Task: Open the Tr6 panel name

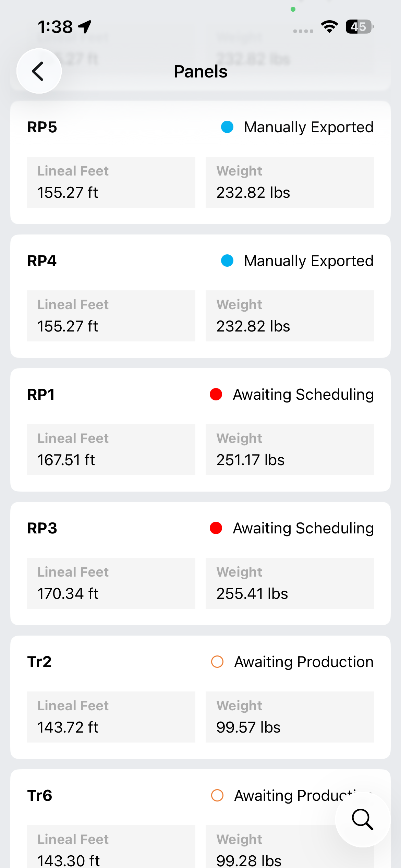Action: tap(40, 796)
